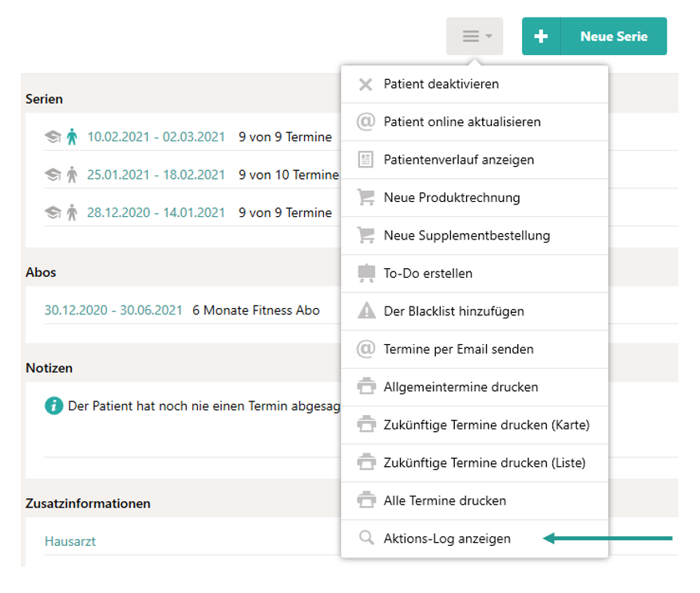Click the magnifier icon for Aktions-Log

366,539
